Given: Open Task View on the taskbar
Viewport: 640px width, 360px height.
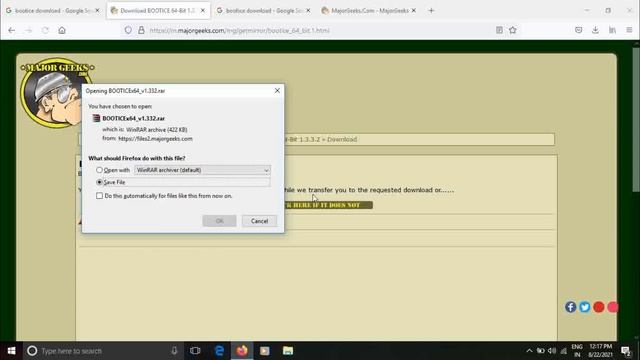Looking at the screenshot, I should tap(195, 351).
